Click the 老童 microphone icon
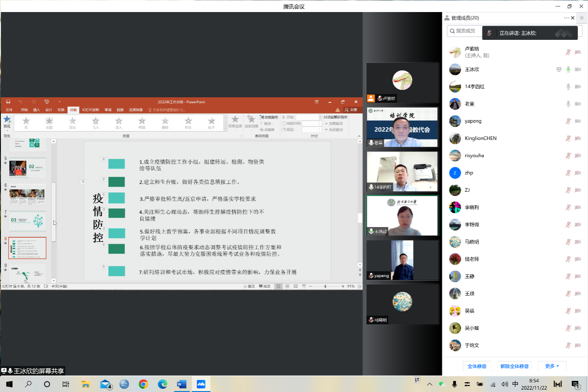Image resolution: width=588 pixels, height=392 pixels. [568, 104]
